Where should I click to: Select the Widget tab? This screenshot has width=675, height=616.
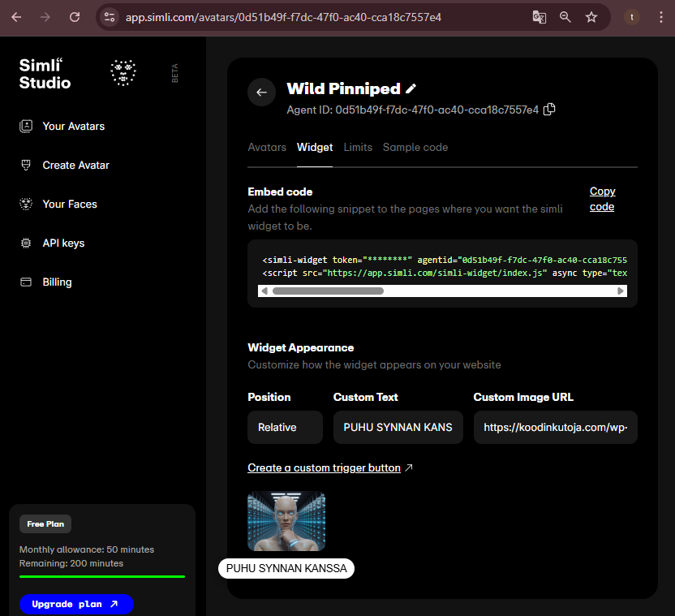tap(315, 148)
